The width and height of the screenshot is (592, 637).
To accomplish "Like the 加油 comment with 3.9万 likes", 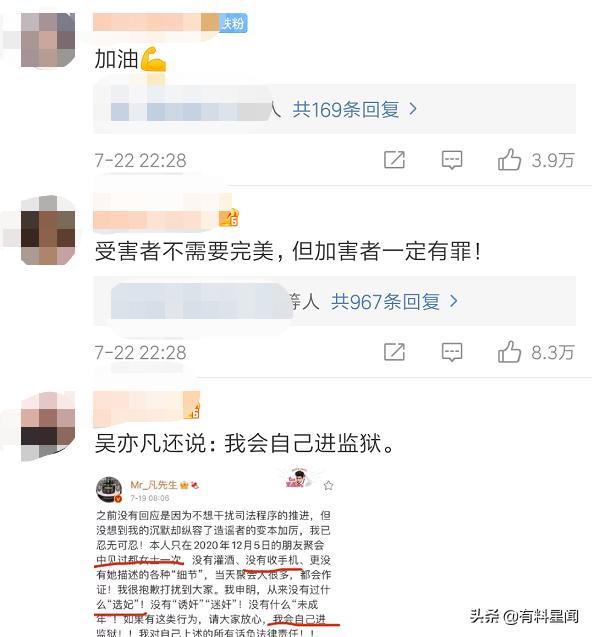I will (509, 159).
